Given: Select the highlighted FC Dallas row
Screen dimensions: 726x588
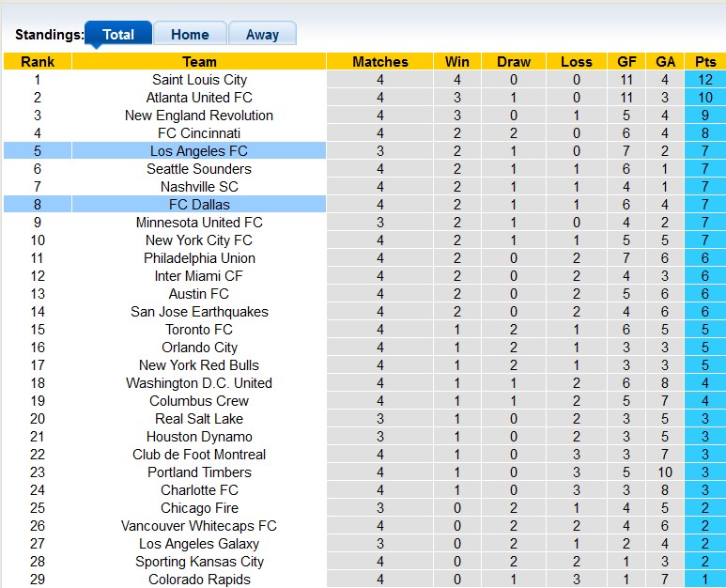Looking at the screenshot, I should click(199, 205).
